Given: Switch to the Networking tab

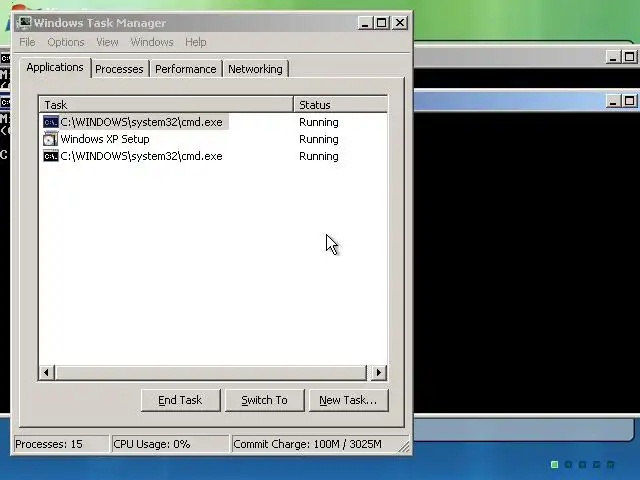Looking at the screenshot, I should (256, 69).
